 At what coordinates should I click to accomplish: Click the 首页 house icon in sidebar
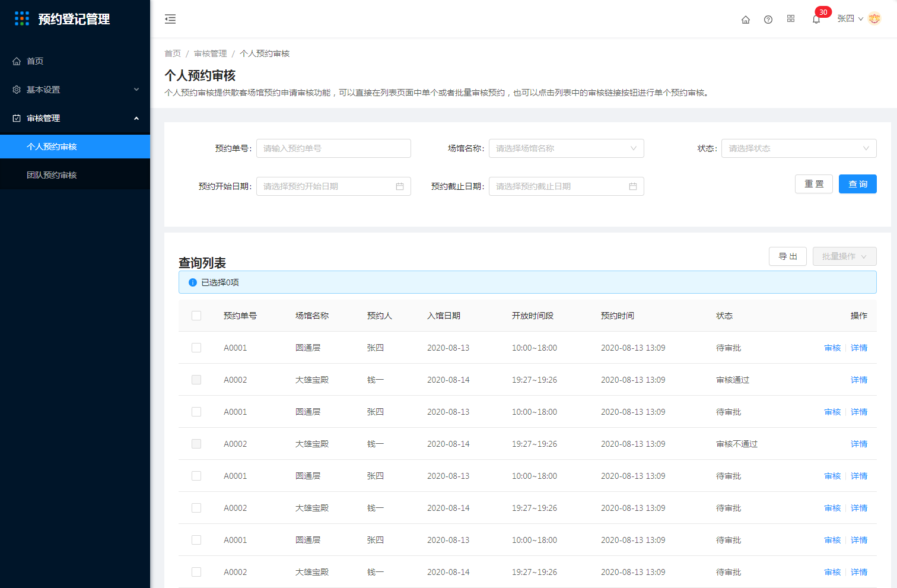coord(17,61)
